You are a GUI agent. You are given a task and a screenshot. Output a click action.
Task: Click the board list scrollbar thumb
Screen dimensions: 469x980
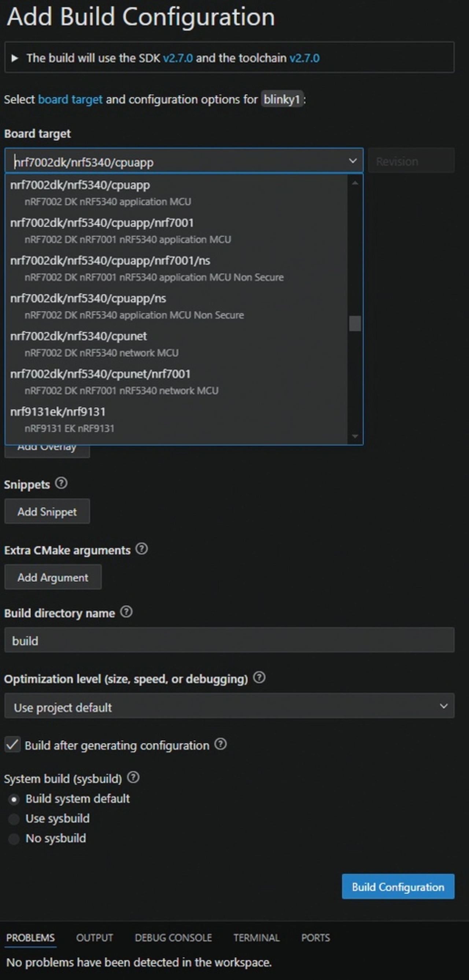tap(355, 324)
